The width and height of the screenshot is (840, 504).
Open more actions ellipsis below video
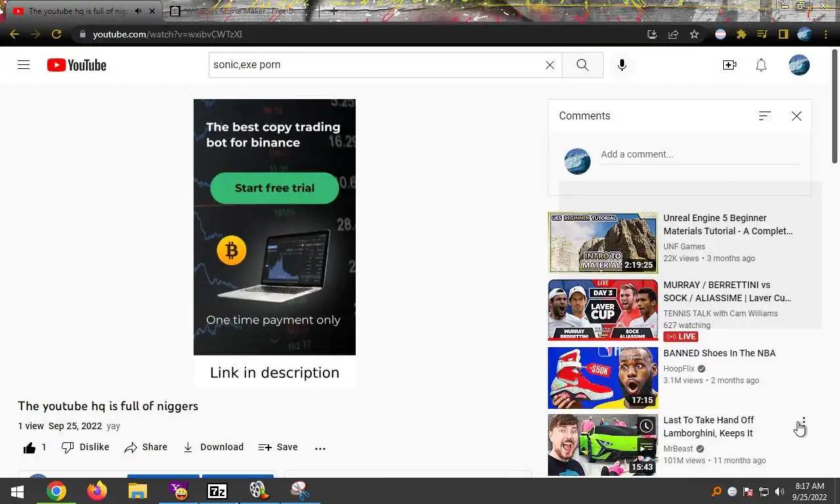click(x=320, y=448)
